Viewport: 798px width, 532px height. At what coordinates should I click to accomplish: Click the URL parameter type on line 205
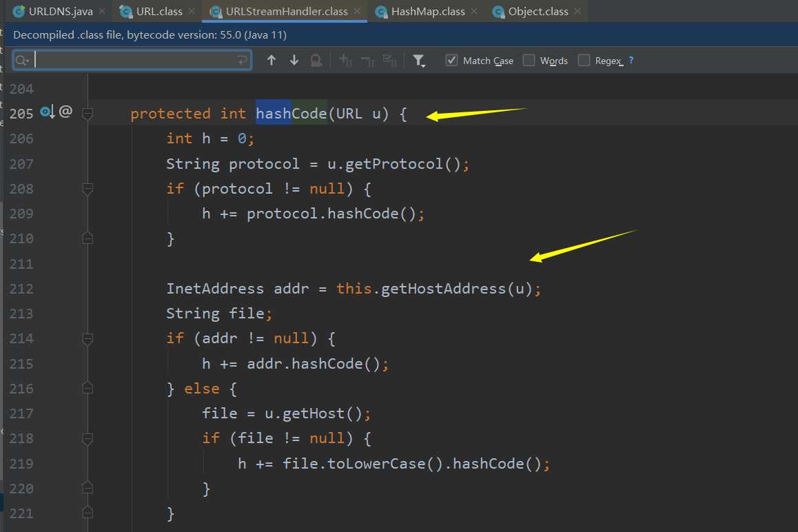[349, 114]
